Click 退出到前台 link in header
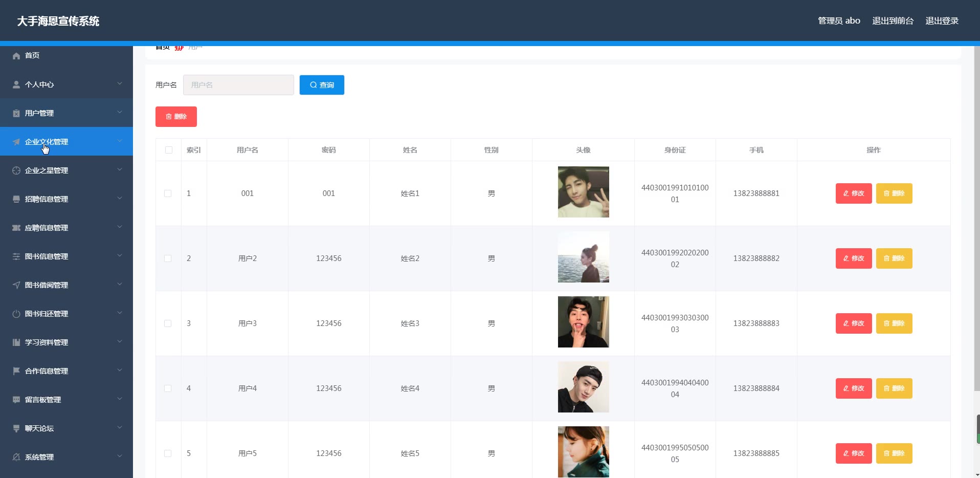Viewport: 980px width, 478px height. tap(893, 21)
